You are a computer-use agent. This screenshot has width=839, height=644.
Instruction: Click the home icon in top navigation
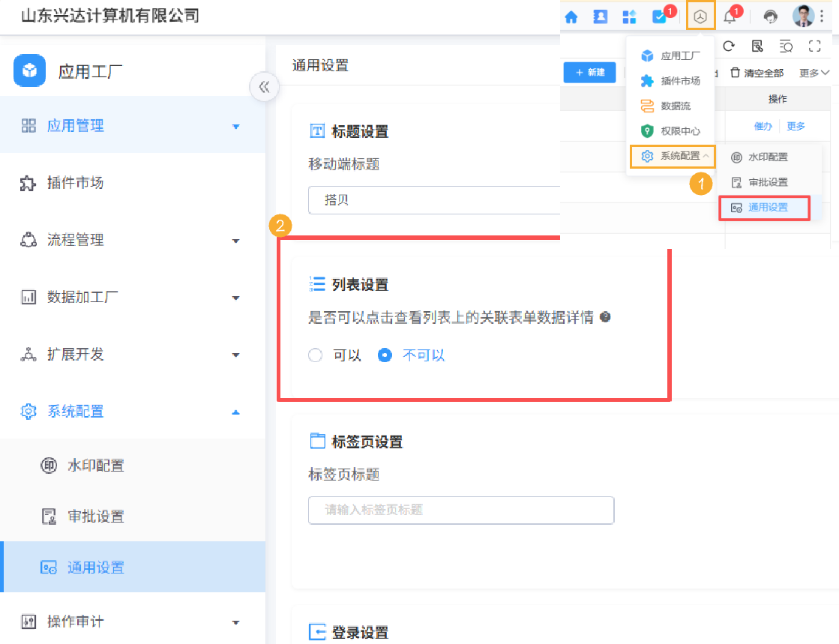click(571, 16)
